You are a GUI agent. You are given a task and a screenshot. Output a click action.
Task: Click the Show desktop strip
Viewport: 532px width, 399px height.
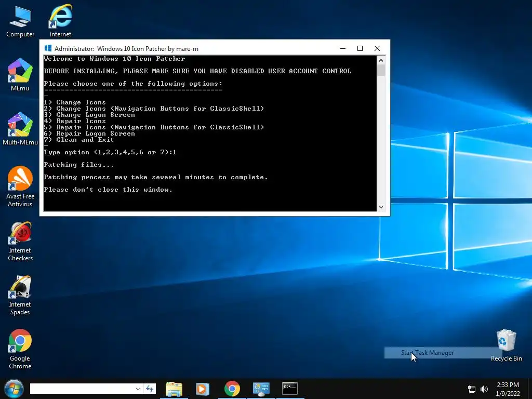pyautogui.click(x=529, y=389)
